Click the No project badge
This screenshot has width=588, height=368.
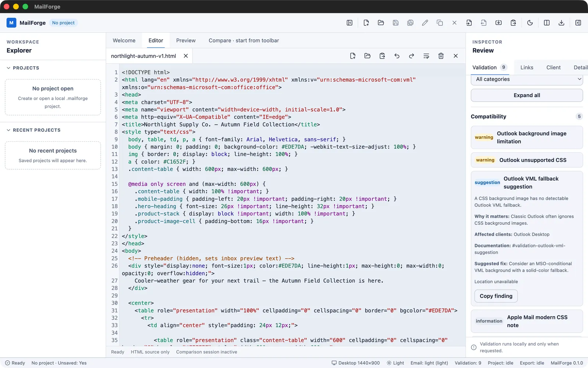tap(63, 23)
